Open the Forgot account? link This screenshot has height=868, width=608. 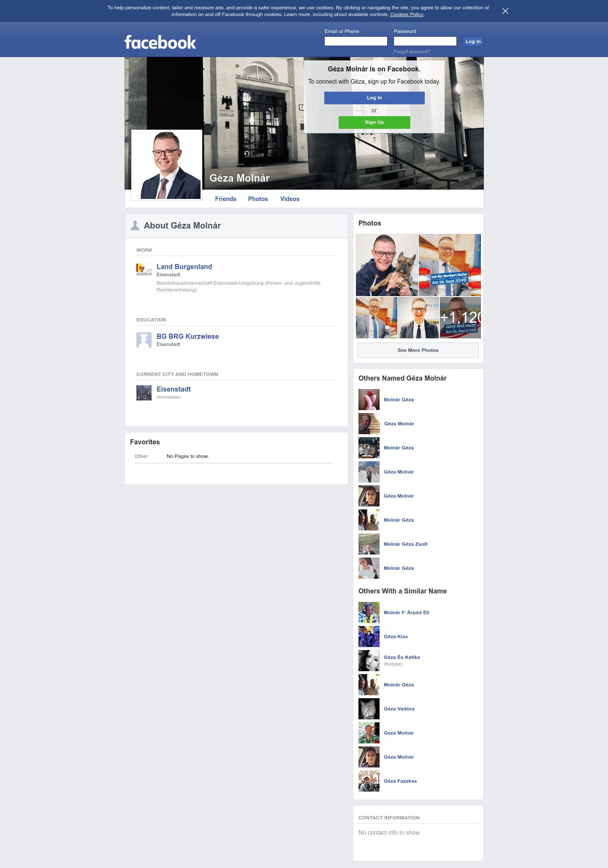click(x=412, y=52)
